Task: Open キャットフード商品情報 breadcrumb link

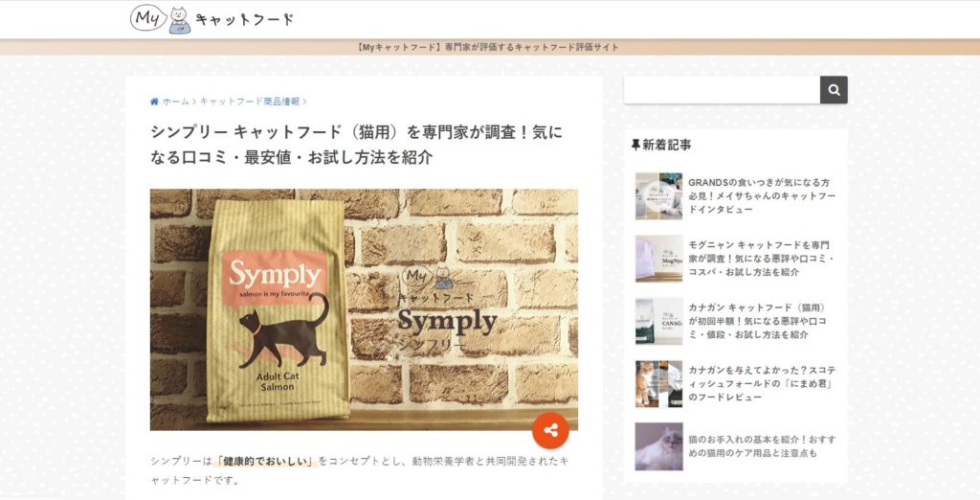Action: pos(250,102)
